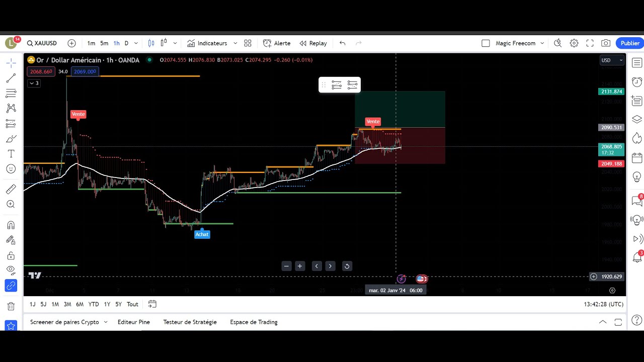Image resolution: width=644 pixels, height=362 pixels.
Task: Take a chart snapshot with camera
Action: click(x=606, y=43)
